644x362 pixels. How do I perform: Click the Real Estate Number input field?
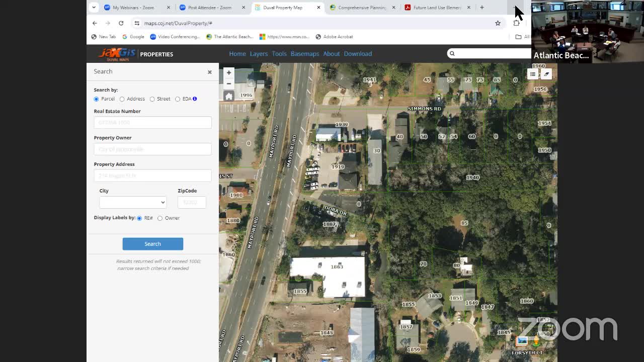pos(152,122)
